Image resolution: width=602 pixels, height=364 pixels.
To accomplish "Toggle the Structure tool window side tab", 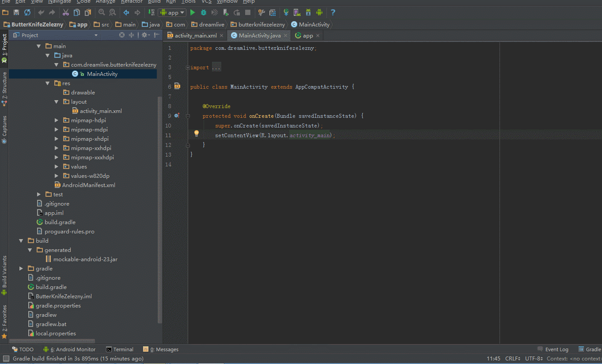I will [x=4, y=88].
